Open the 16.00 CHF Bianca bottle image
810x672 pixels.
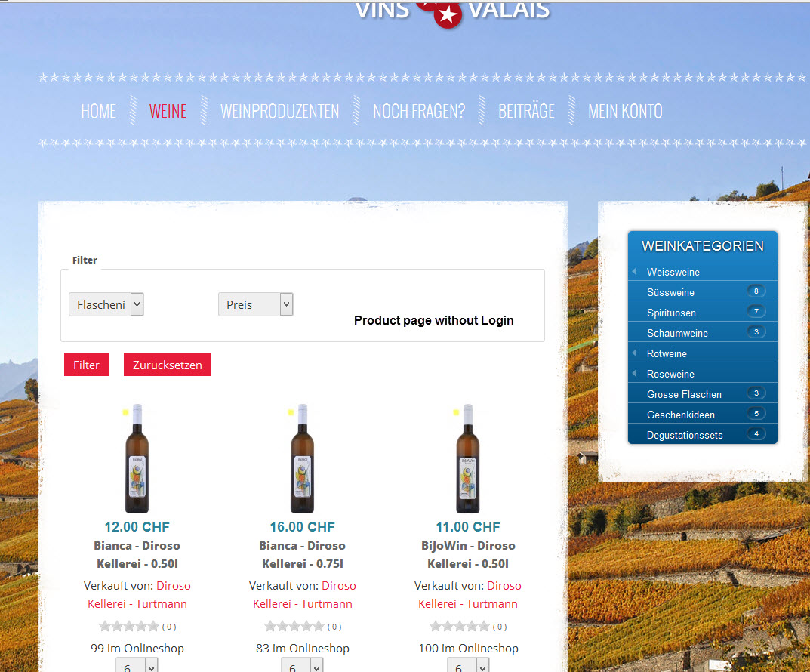[302, 458]
